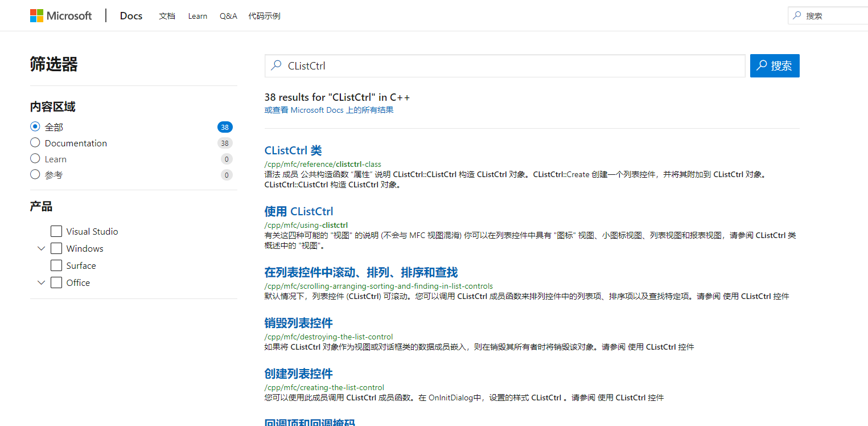Screen dimensions: 868x426
Task: Click the Microsoft logo
Action: click(x=61, y=15)
